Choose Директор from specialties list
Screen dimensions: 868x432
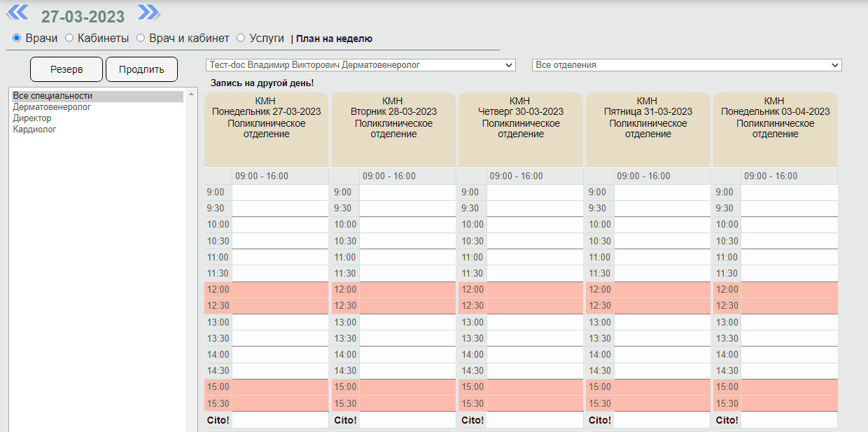coord(32,118)
